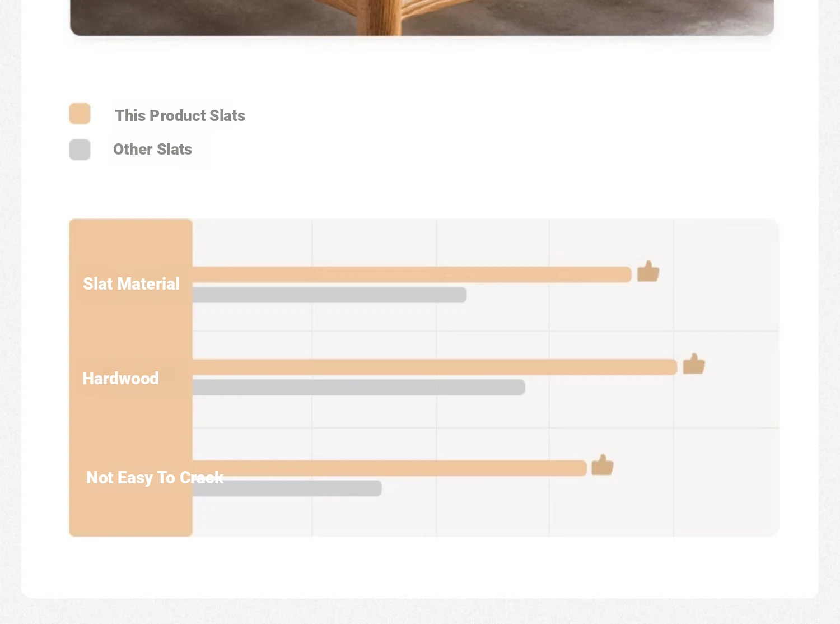The width and height of the screenshot is (840, 624).
Task: Click the "Other Slats" legend label
Action: (152, 150)
